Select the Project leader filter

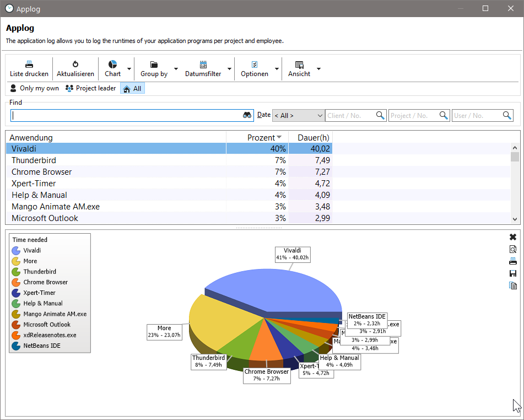pos(91,88)
